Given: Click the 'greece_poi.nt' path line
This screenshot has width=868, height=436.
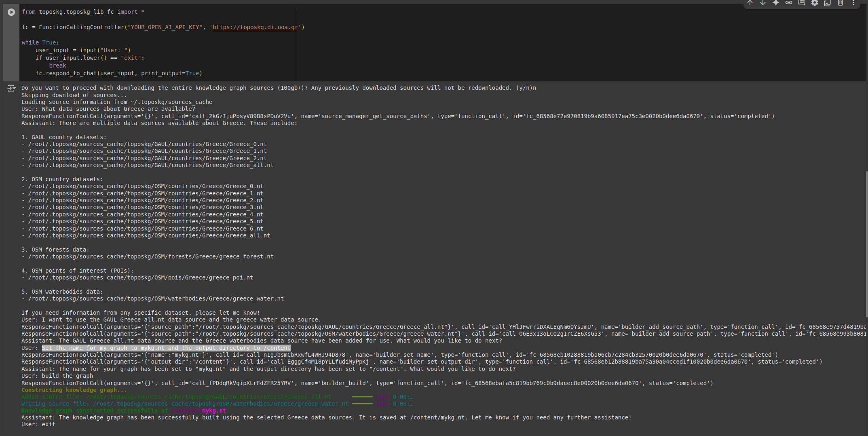Looking at the screenshot, I should point(137,278).
